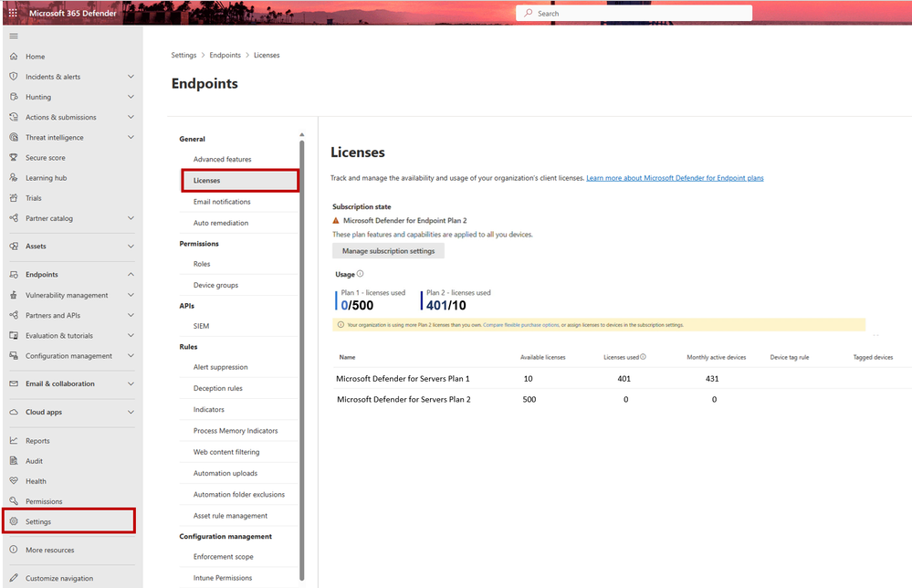Open Web content filtering rules

pos(226,452)
